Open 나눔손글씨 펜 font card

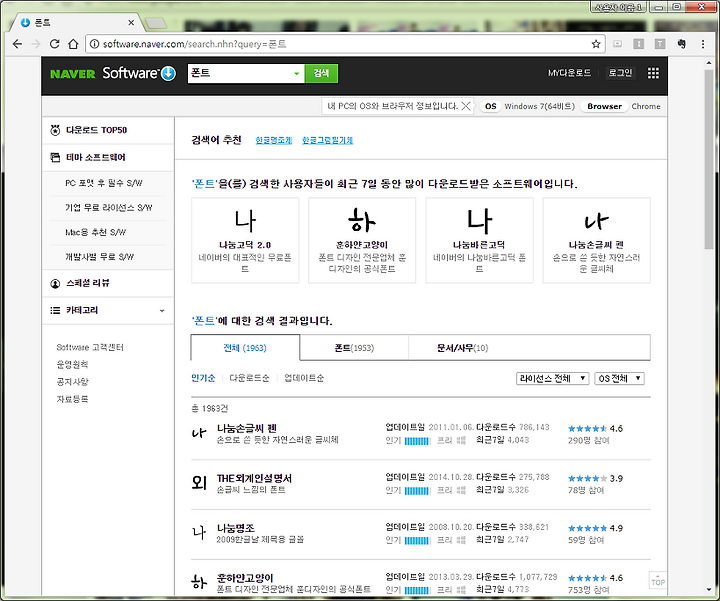click(x=596, y=240)
